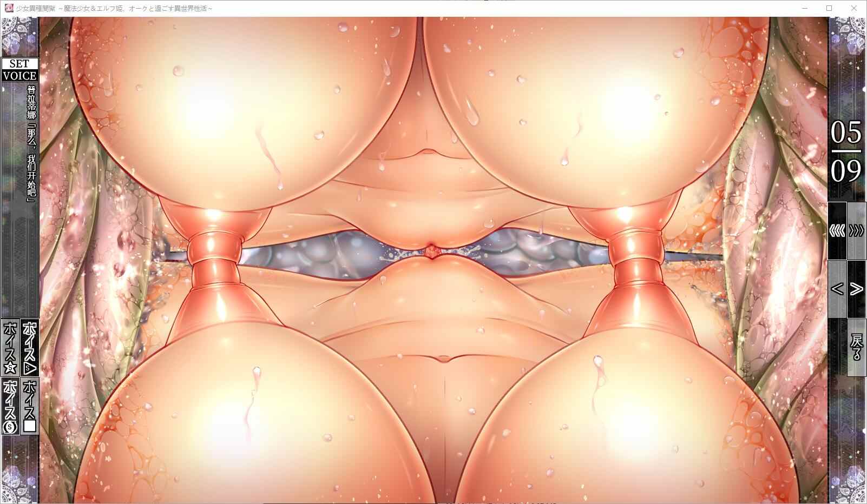Click the ボイス star button
Image resolution: width=867 pixels, height=504 pixels.
tap(10, 347)
